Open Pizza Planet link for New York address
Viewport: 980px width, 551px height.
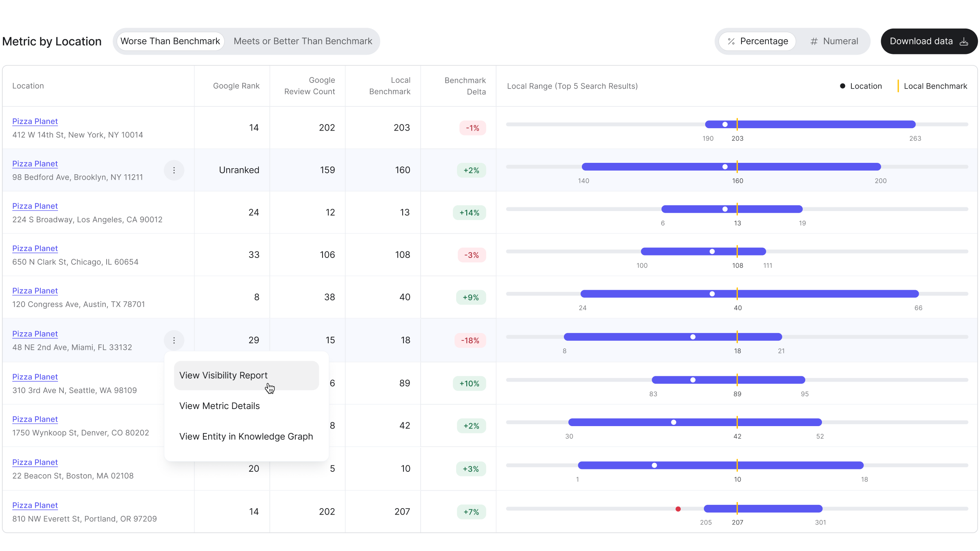tap(35, 121)
